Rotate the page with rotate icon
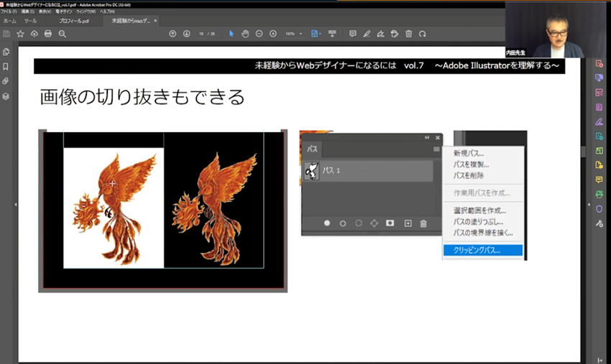Image resolution: width=611 pixels, height=364 pixels. 423,34
